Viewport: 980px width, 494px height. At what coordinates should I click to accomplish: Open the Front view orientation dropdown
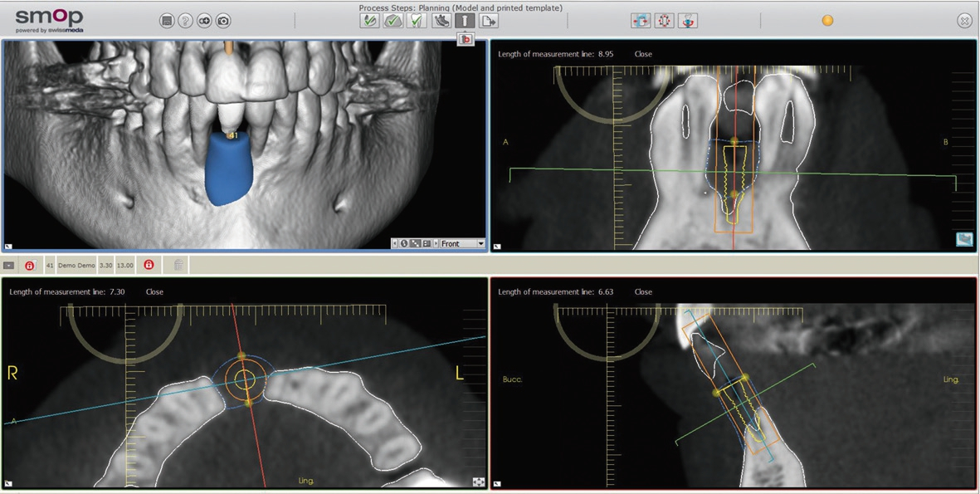click(464, 243)
